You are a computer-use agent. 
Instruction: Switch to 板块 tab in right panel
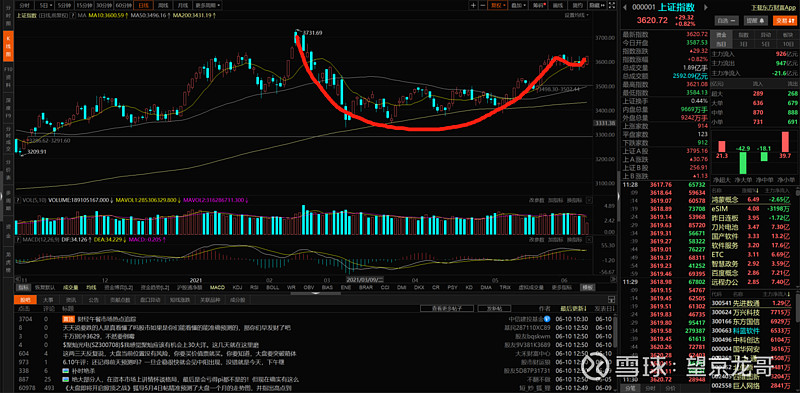point(787,35)
